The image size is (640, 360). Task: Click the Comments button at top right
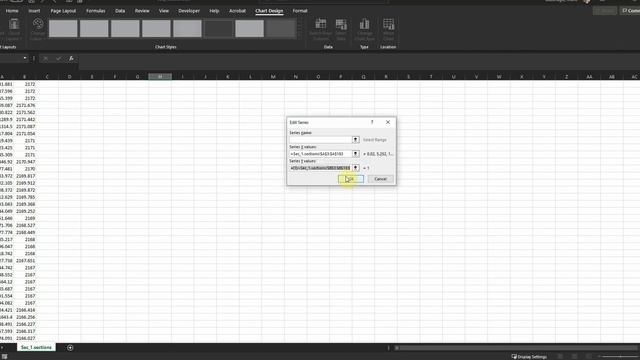(630, 11)
